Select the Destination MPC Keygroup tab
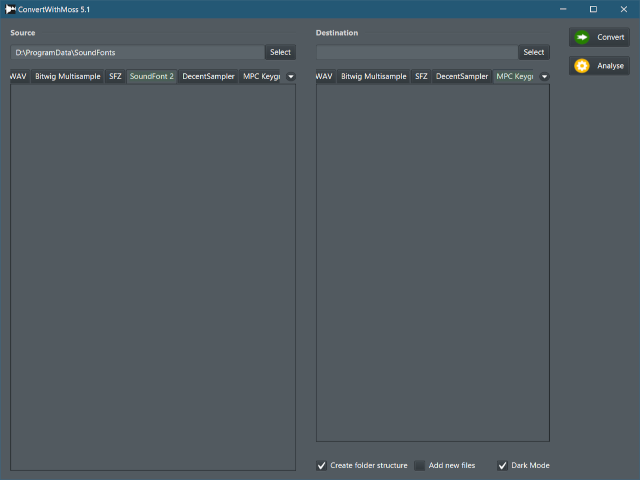This screenshot has width=640, height=480. [x=514, y=76]
